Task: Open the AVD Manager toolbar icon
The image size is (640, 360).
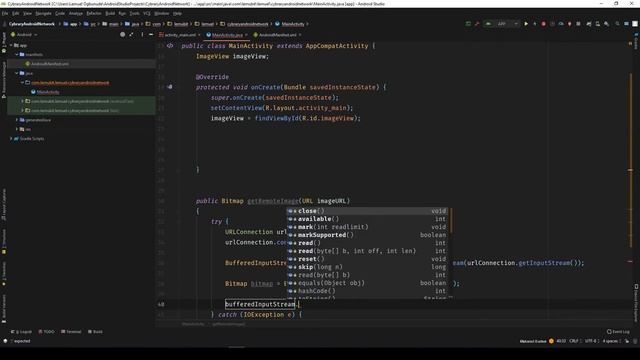Action: tap(598, 24)
